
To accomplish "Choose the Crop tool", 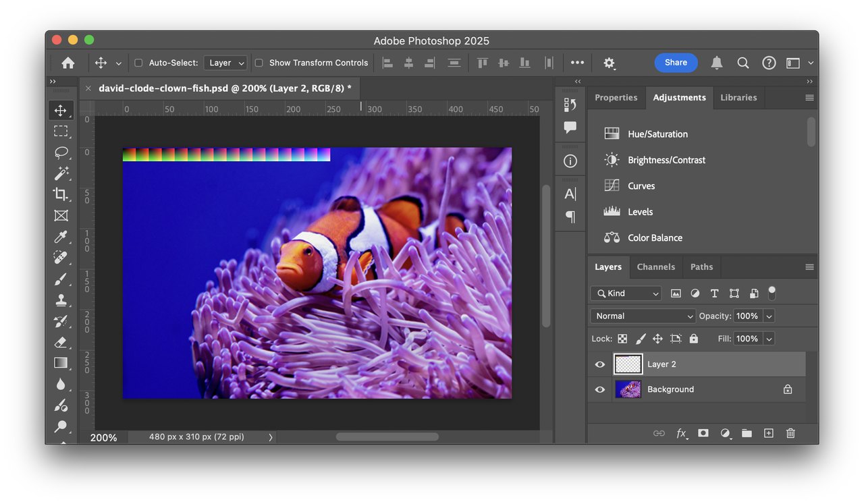I will [x=61, y=194].
